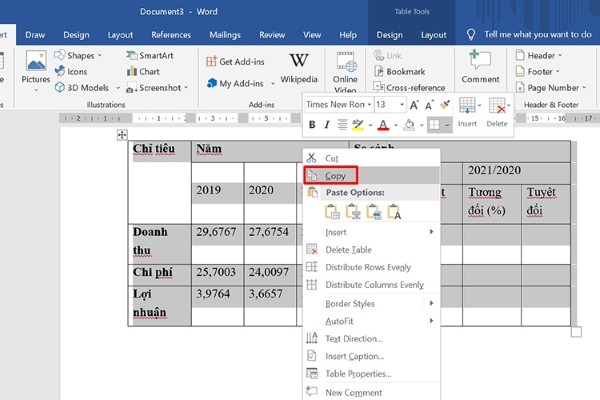Expand the Shapes dropdown arrow

100,56
